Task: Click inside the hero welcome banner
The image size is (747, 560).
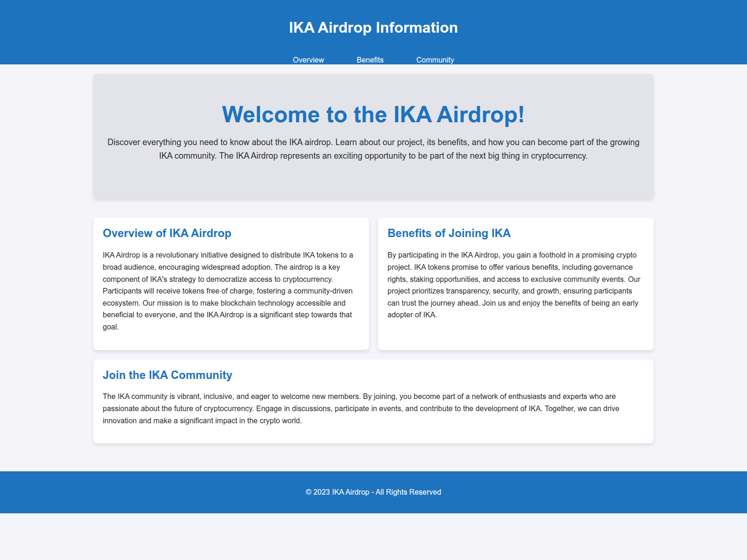Action: 373,182
